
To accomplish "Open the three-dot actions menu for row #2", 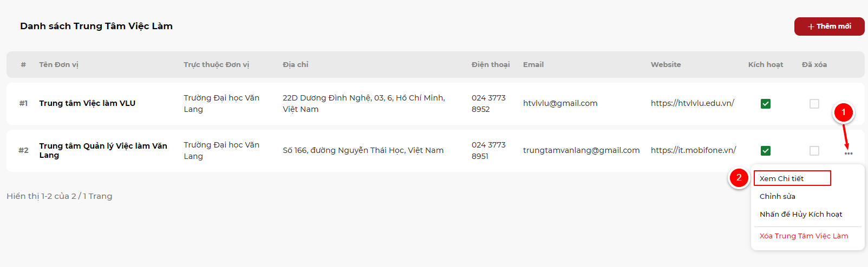I will click(848, 153).
